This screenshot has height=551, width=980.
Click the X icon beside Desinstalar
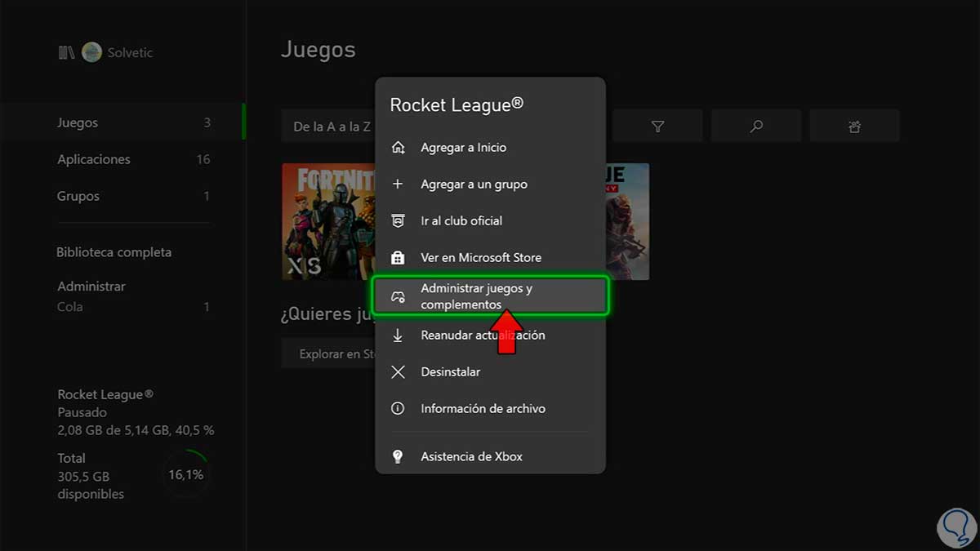coord(398,372)
